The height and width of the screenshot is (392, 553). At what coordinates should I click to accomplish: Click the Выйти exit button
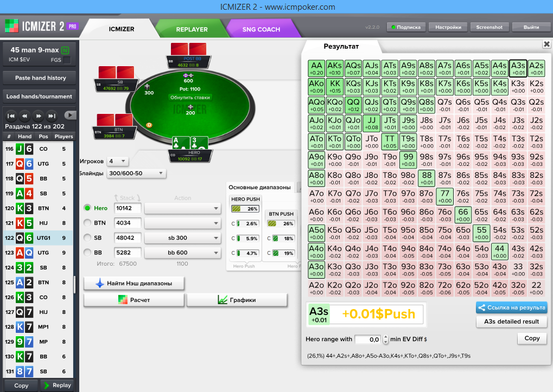coord(531,27)
